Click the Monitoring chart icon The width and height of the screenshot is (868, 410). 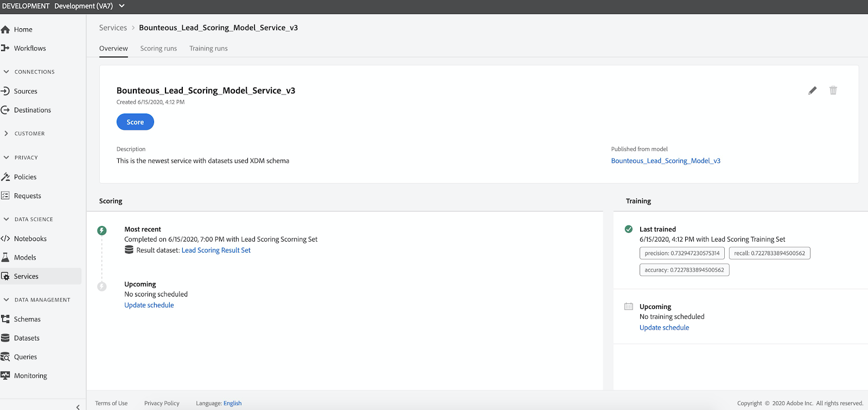coord(5,375)
